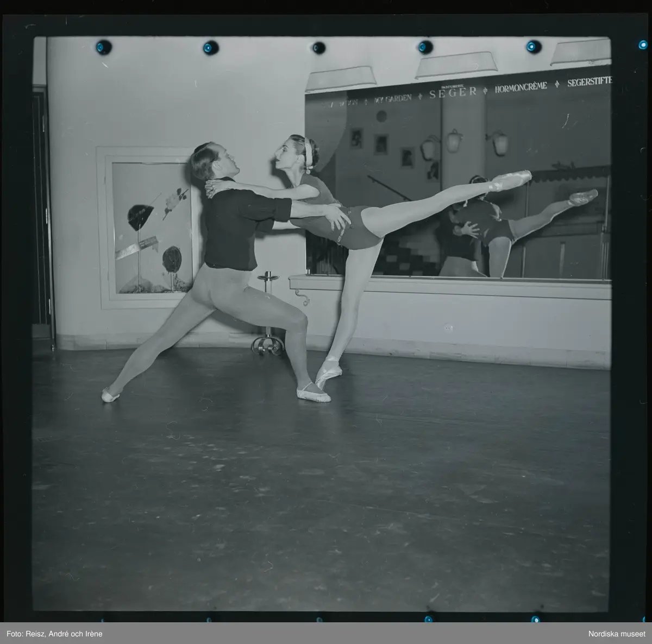The height and width of the screenshot is (644, 652).
Task: Click the male dancer's extended back foot
Action: [110, 394]
